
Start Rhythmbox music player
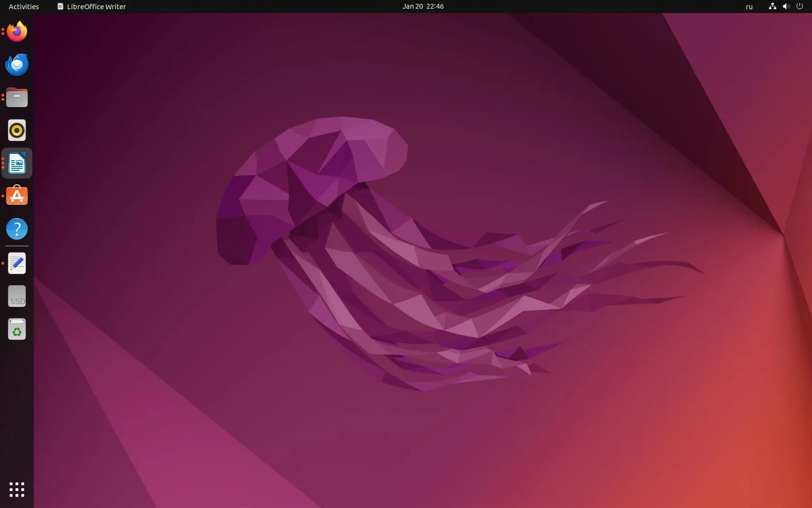click(x=17, y=130)
